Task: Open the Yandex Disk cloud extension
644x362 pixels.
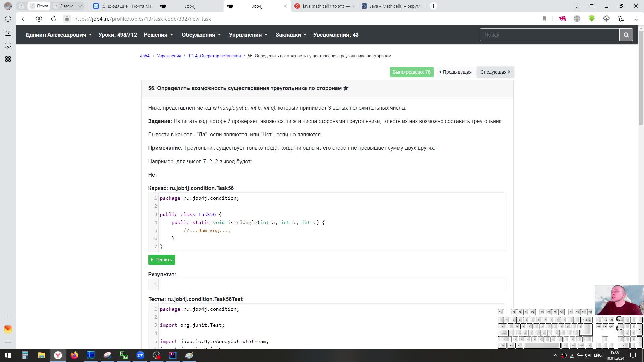Action: pyautogui.click(x=607, y=19)
